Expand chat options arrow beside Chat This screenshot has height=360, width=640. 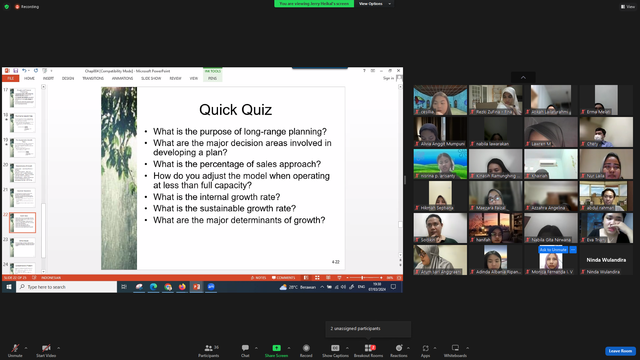pyautogui.click(x=256, y=348)
